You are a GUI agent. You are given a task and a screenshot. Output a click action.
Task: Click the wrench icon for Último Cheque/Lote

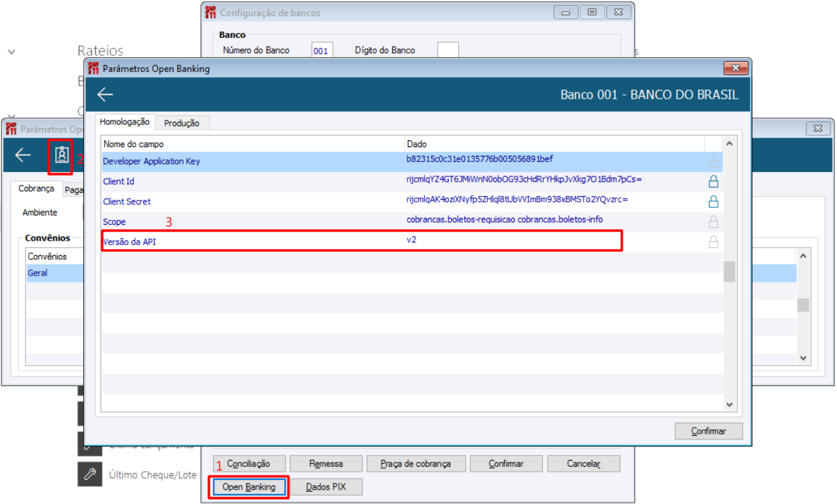point(89,475)
